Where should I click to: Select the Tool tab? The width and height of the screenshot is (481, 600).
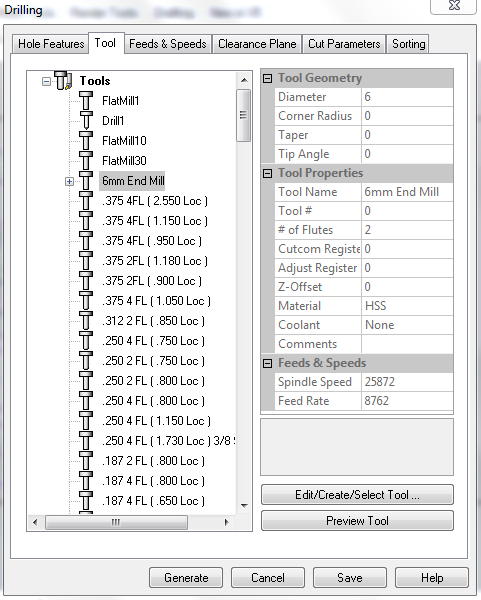105,43
